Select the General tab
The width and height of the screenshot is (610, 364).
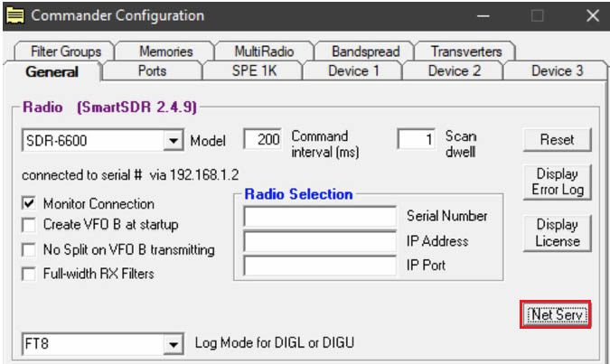pos(52,72)
